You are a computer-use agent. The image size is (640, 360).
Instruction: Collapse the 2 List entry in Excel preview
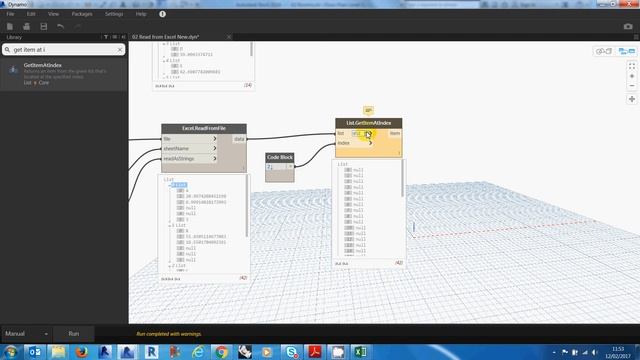point(170,266)
